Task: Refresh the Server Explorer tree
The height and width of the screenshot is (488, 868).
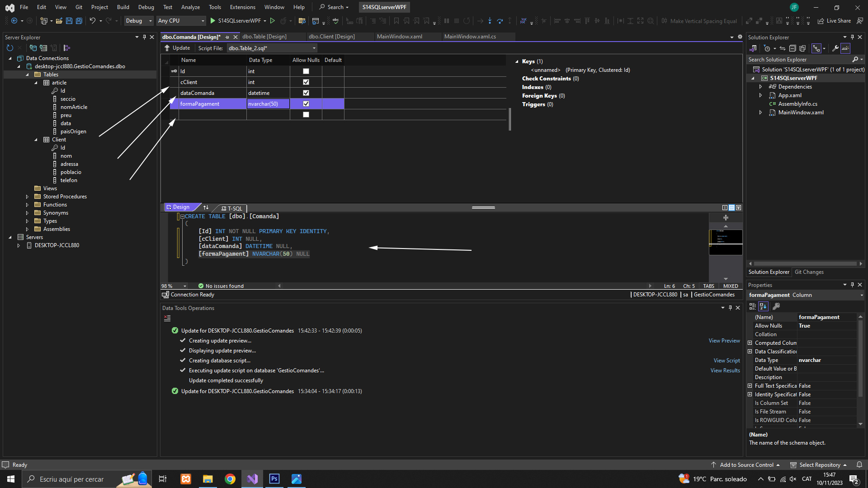Action: (10, 48)
